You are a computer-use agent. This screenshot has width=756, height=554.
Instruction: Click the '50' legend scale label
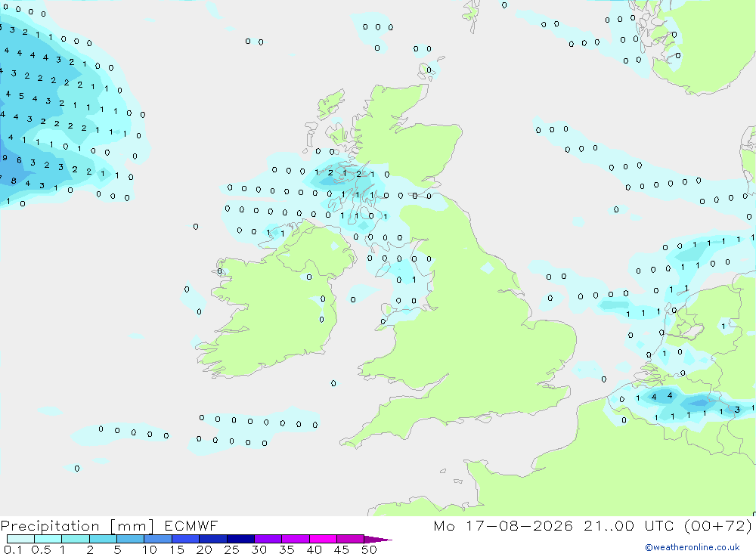pos(370,549)
